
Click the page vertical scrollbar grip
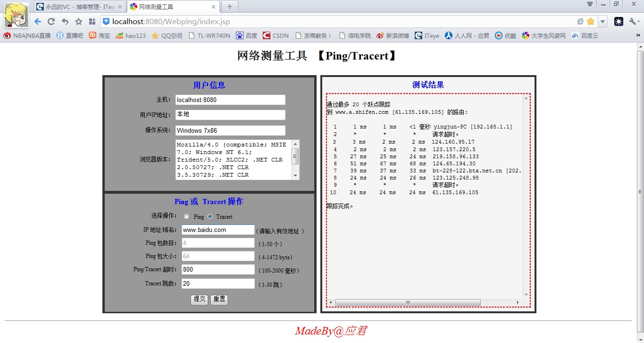(x=640, y=191)
